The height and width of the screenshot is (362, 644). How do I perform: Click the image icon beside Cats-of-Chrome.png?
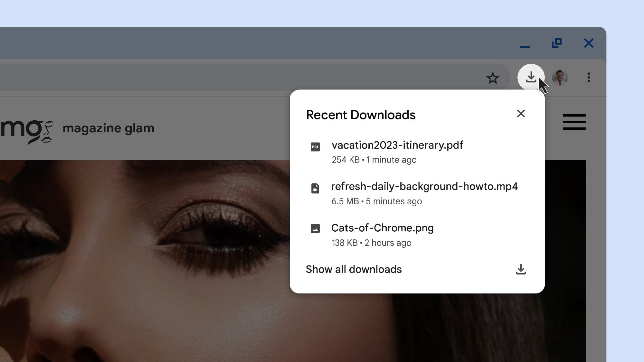pyautogui.click(x=315, y=228)
